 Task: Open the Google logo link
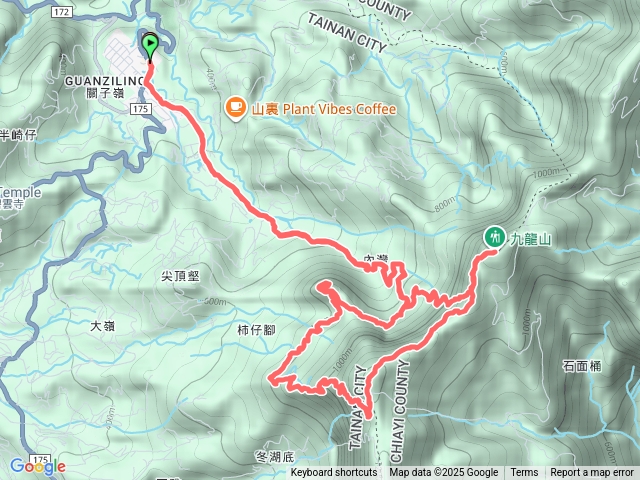38,467
